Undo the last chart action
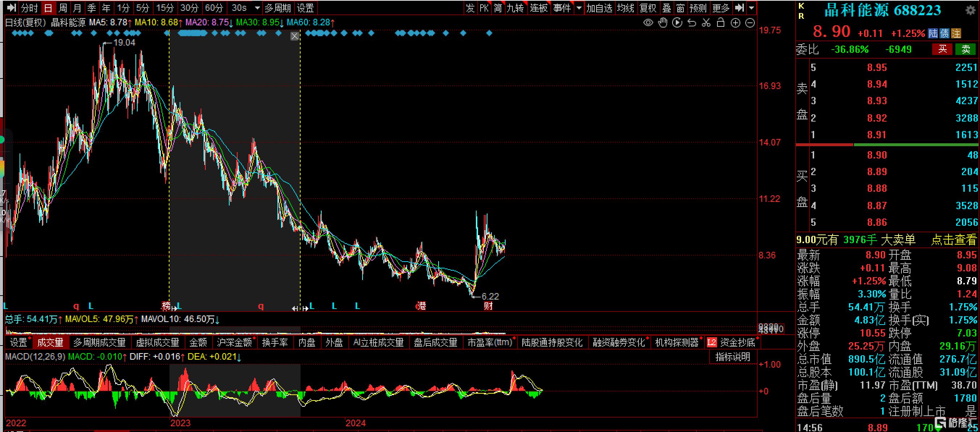980x432 pixels. [x=692, y=23]
